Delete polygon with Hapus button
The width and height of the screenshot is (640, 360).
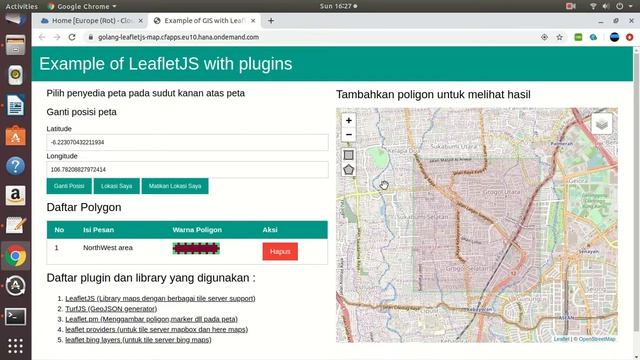pyautogui.click(x=280, y=251)
